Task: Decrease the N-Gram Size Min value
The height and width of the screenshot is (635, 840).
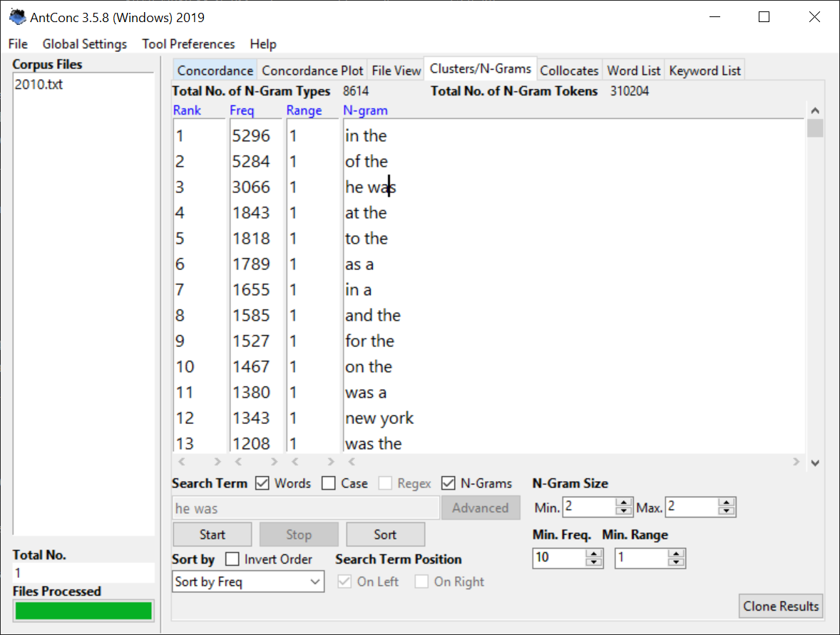Action: (623, 511)
